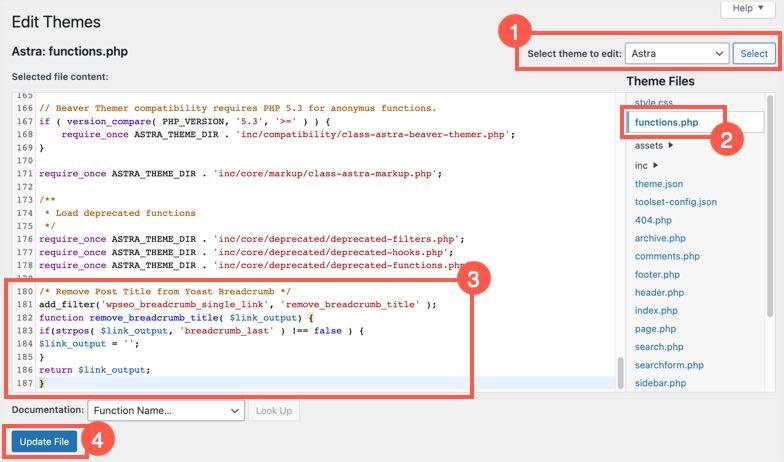Click line 182 function remove_breadcrumb_title

tap(176, 318)
